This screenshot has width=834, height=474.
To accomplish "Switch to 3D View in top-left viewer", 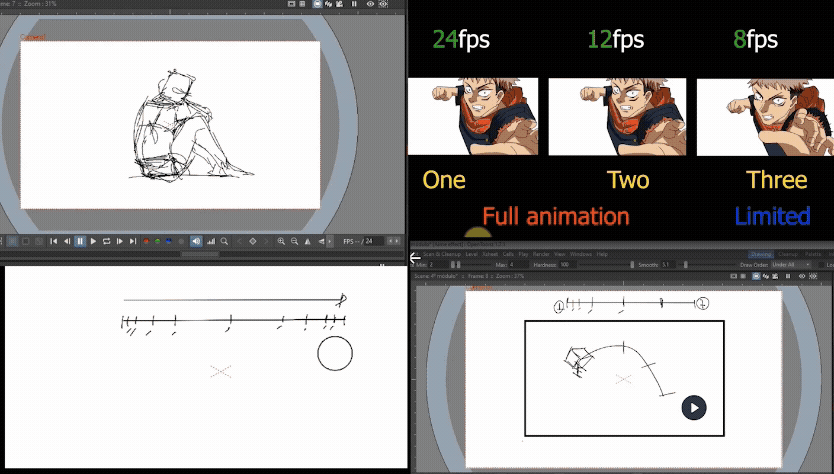I will tap(329, 4).
